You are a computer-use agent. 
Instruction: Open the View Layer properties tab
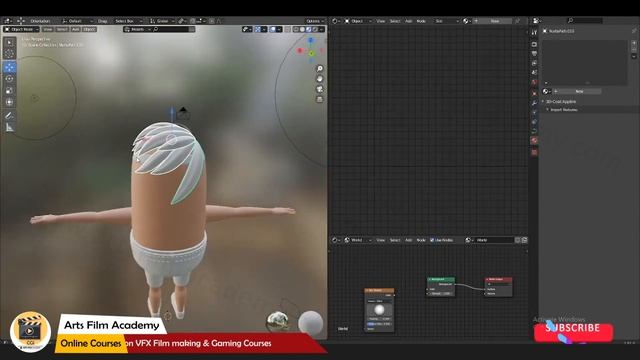(534, 63)
